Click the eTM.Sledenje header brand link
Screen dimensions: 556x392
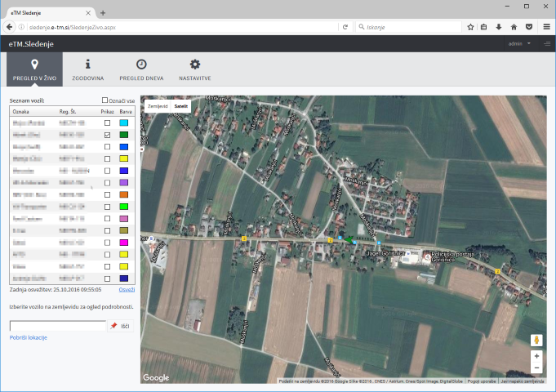click(x=31, y=44)
